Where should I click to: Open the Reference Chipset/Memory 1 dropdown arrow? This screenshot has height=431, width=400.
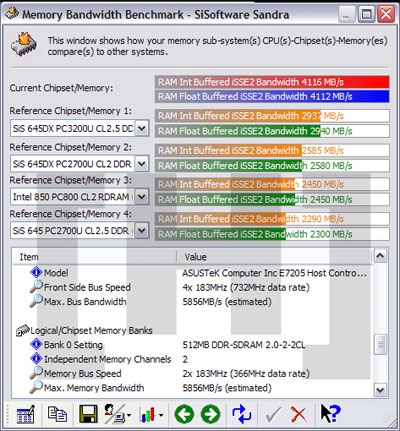click(142, 128)
